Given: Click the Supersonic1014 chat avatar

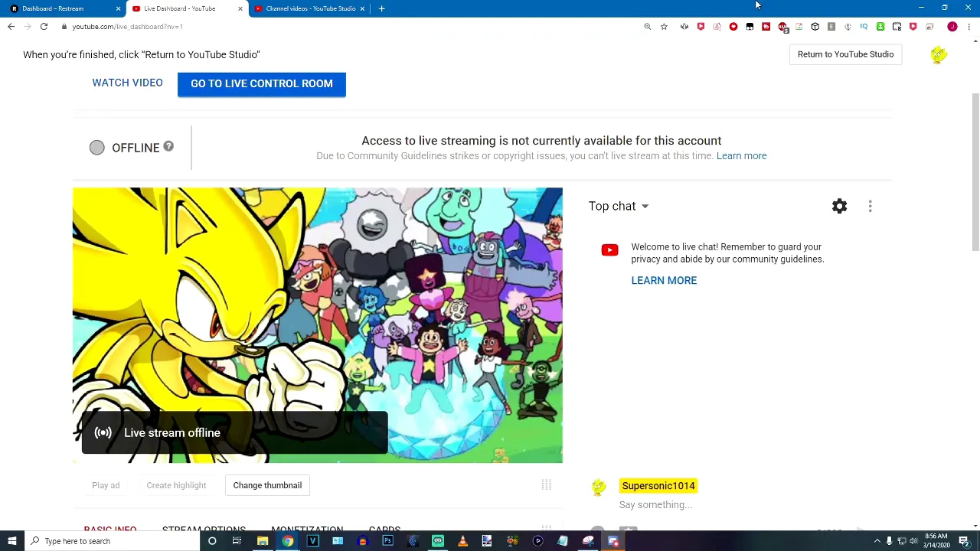Looking at the screenshot, I should [599, 486].
